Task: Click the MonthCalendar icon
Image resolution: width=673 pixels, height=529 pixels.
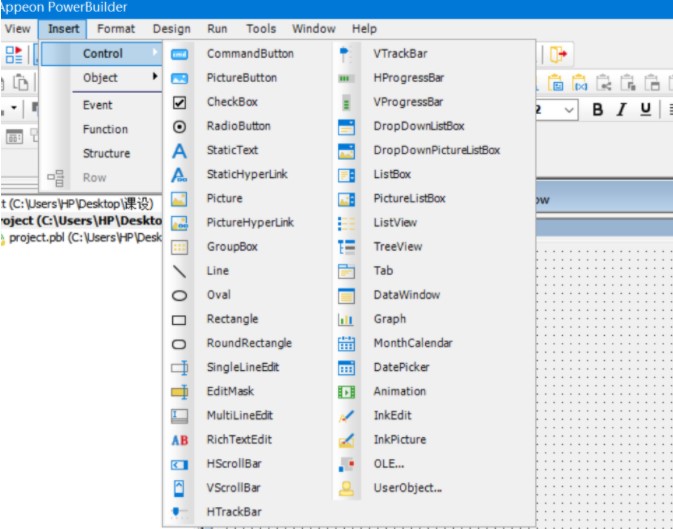Action: coord(346,344)
